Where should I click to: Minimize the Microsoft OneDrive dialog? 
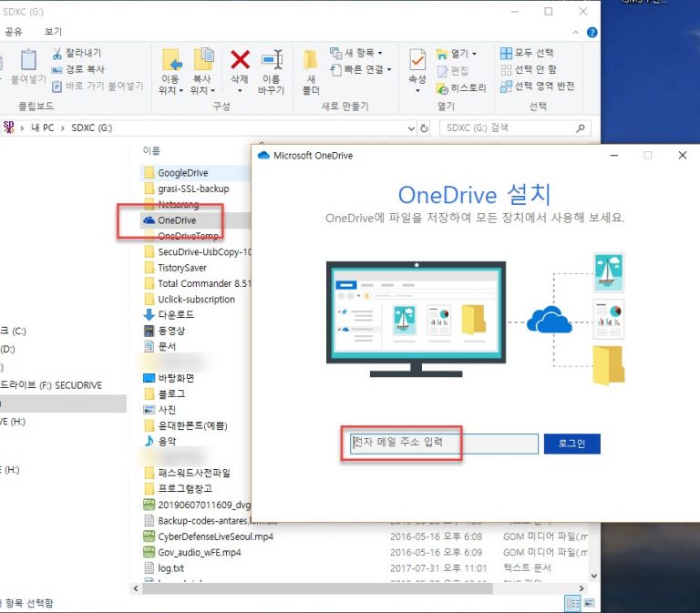[614, 155]
